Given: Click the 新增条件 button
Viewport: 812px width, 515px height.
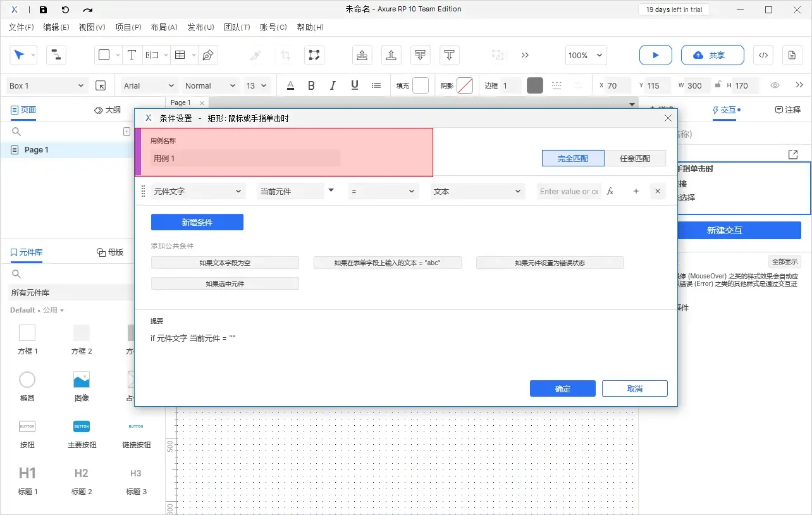Looking at the screenshot, I should [x=197, y=222].
